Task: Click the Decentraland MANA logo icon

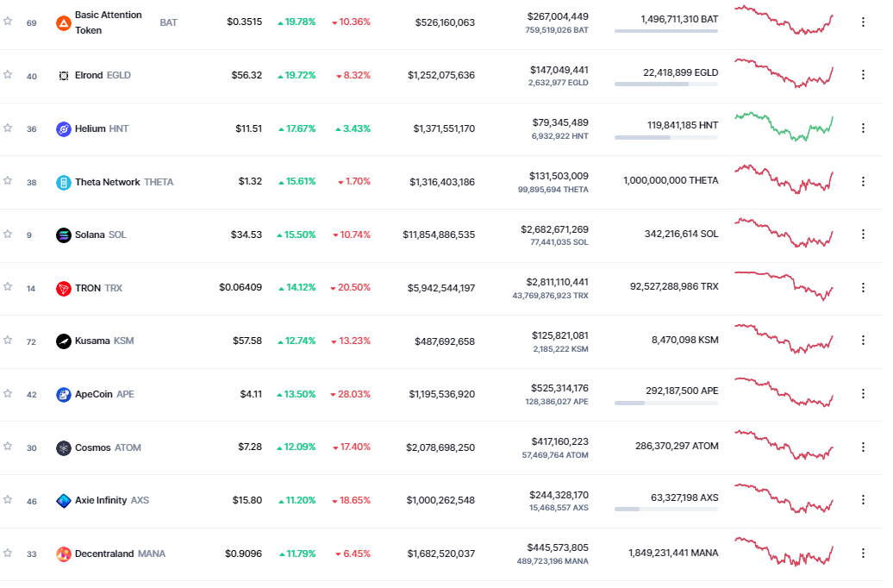Action: [64, 554]
